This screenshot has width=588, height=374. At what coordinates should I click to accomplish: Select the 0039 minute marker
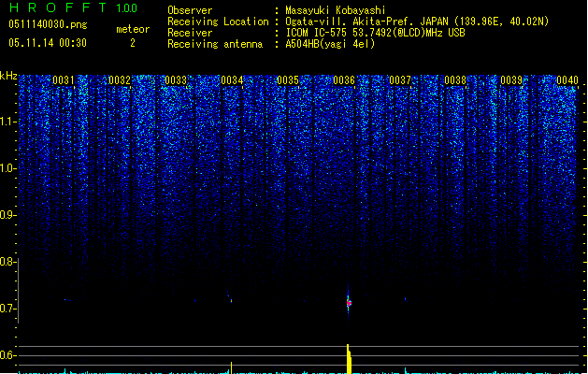pyautogui.click(x=511, y=80)
